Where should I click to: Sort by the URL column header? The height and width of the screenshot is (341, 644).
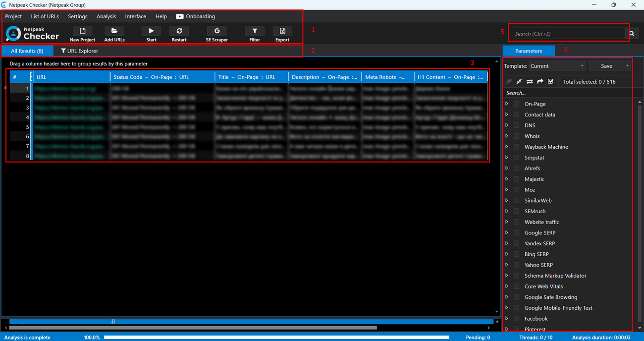(x=71, y=77)
